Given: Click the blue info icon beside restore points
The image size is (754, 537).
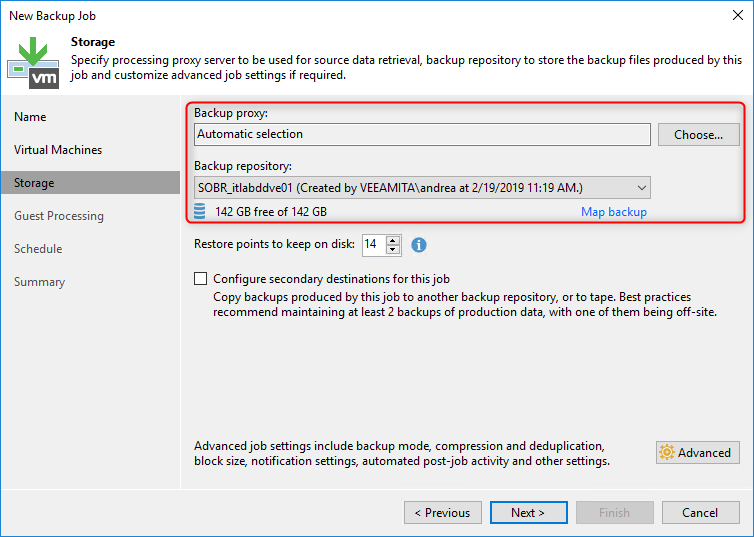Looking at the screenshot, I should pos(418,245).
